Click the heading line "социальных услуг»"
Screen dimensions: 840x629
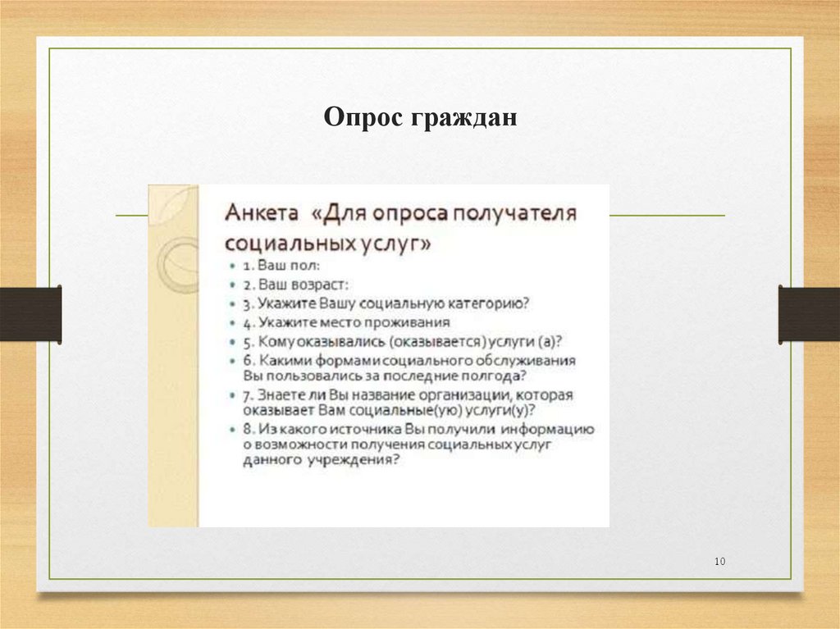[x=328, y=244]
